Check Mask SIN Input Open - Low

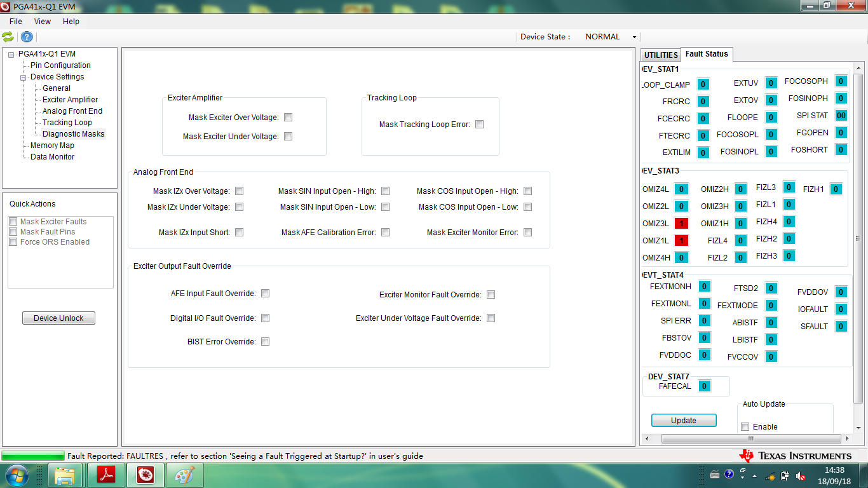coord(386,207)
